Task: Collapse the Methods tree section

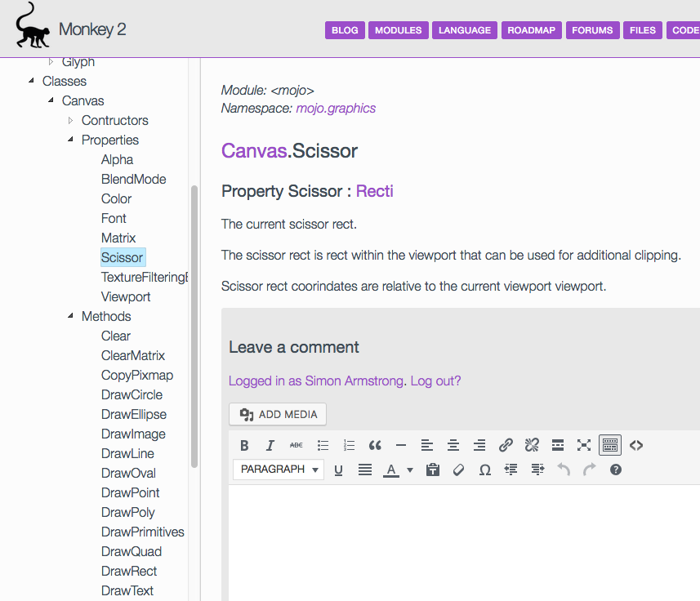Action: pos(71,316)
